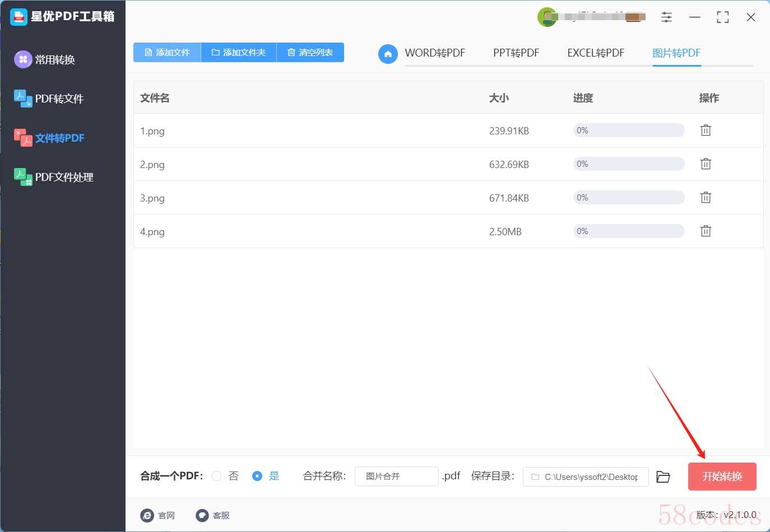Viewport: 770px width, 532px height.
Task: Click the 操作 column header
Action: coord(709,98)
